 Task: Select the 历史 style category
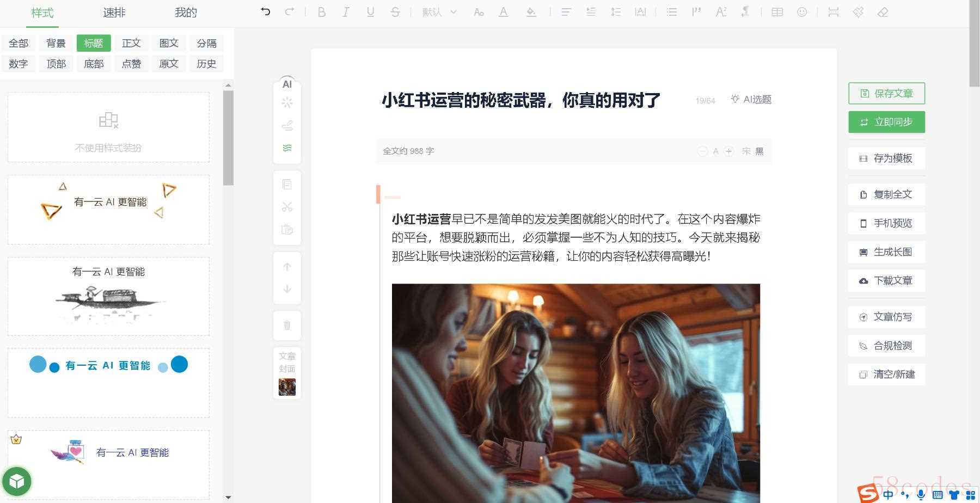(206, 64)
